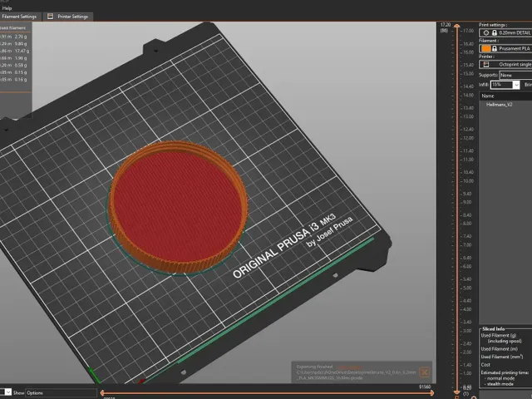
Task: Open the 0.20mm DETAIL print profile dropdown
Action: pos(505,32)
